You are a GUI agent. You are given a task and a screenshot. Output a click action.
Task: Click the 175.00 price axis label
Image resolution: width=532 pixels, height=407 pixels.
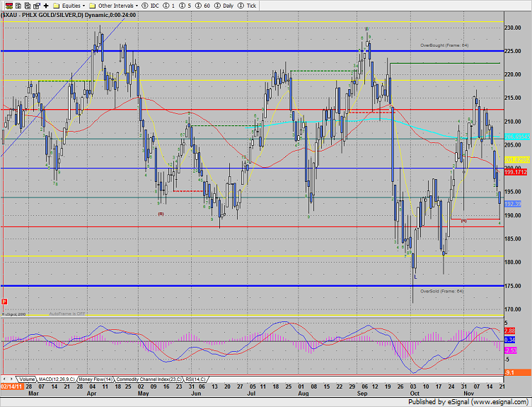point(513,286)
